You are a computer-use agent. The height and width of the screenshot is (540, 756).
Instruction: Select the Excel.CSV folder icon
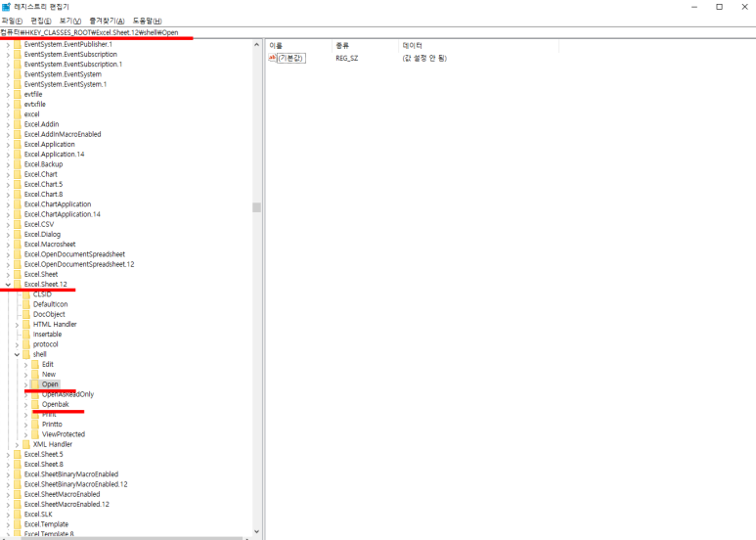pyautogui.click(x=18, y=224)
